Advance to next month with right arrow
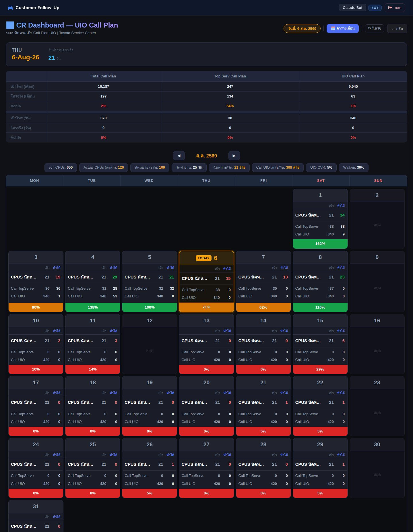Screen dimensions: 413x532 point(234,156)
